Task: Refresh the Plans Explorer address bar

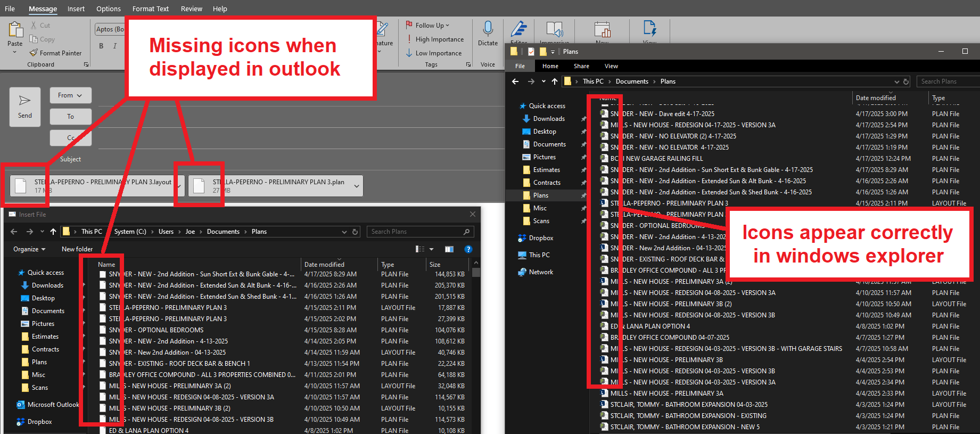Action: click(x=906, y=81)
